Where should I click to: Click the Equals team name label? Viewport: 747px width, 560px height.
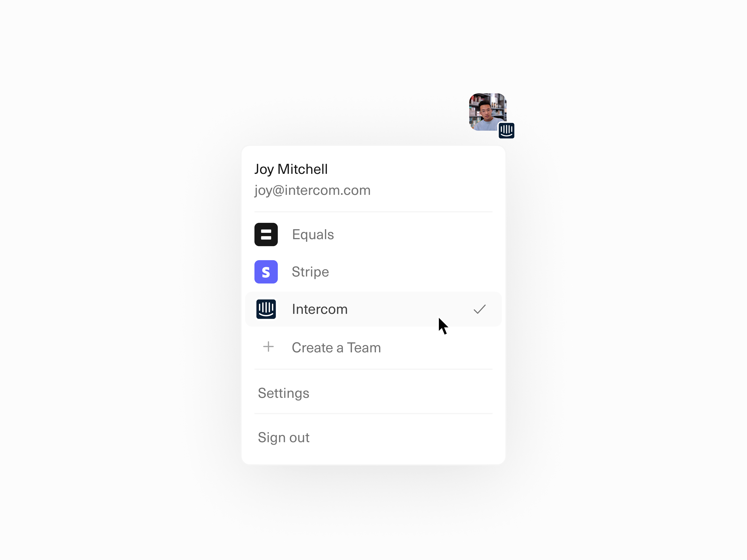click(x=313, y=235)
